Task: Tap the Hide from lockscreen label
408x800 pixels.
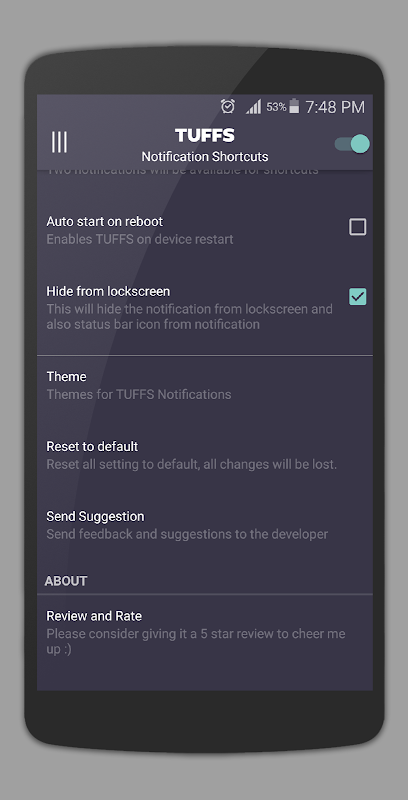Action: [x=108, y=291]
